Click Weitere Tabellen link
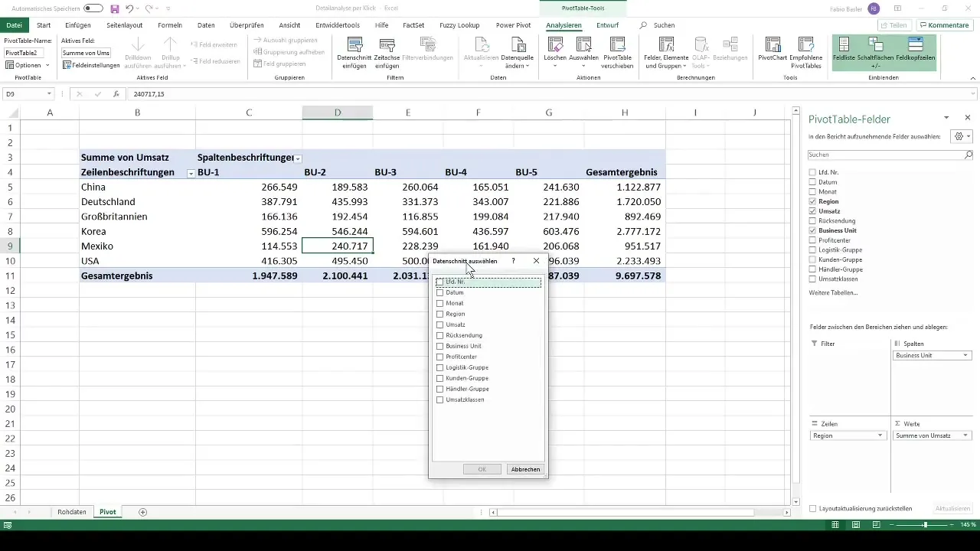 (833, 292)
